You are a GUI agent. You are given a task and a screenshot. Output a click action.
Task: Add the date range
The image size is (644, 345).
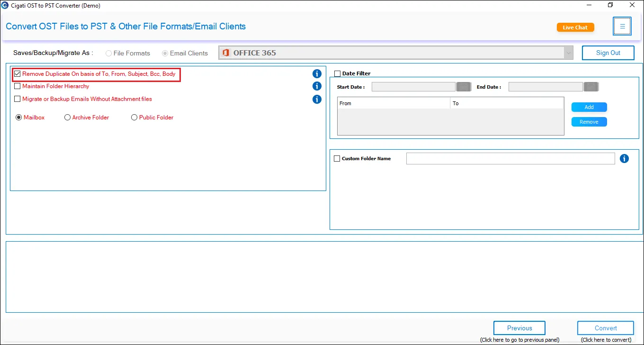click(x=589, y=107)
